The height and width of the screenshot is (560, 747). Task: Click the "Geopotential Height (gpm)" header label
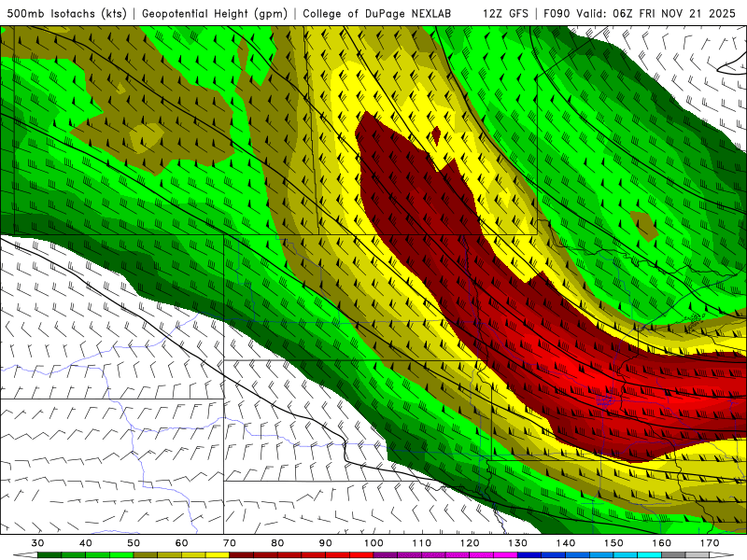pyautogui.click(x=215, y=13)
